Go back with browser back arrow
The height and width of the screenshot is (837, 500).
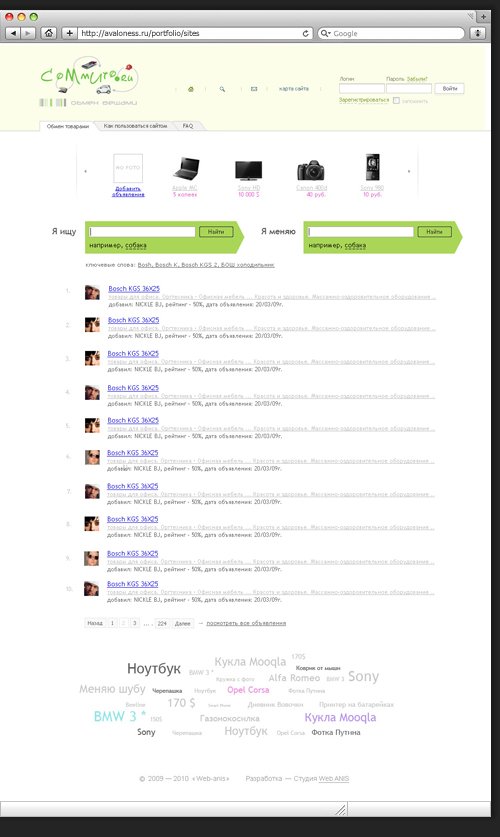tap(14, 33)
